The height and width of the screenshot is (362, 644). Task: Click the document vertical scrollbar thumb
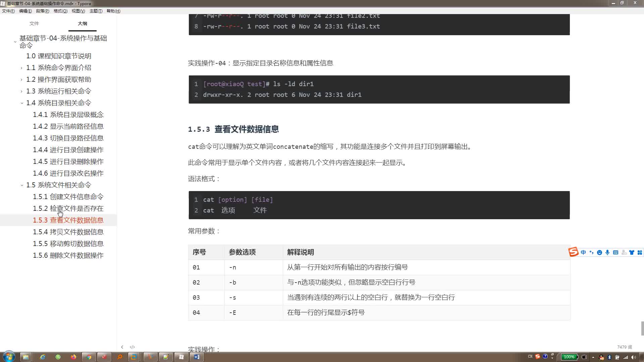pos(642,328)
